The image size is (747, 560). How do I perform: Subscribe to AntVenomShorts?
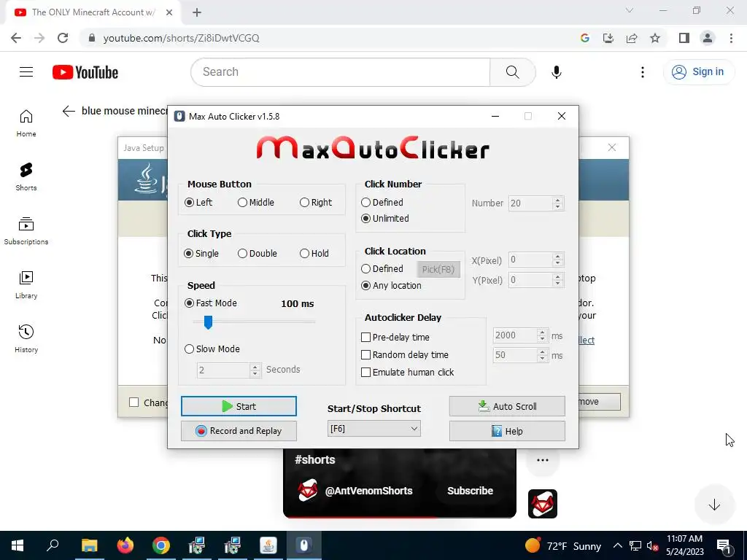(x=470, y=491)
